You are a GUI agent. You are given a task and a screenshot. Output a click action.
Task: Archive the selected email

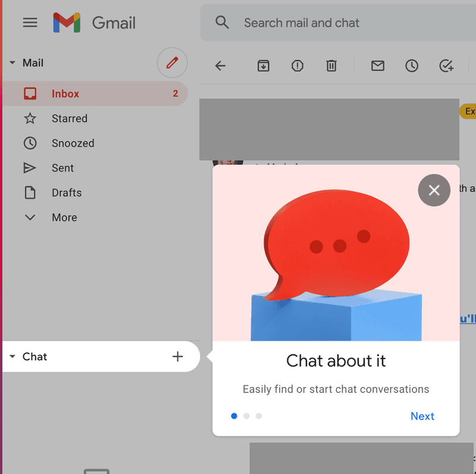(x=263, y=66)
